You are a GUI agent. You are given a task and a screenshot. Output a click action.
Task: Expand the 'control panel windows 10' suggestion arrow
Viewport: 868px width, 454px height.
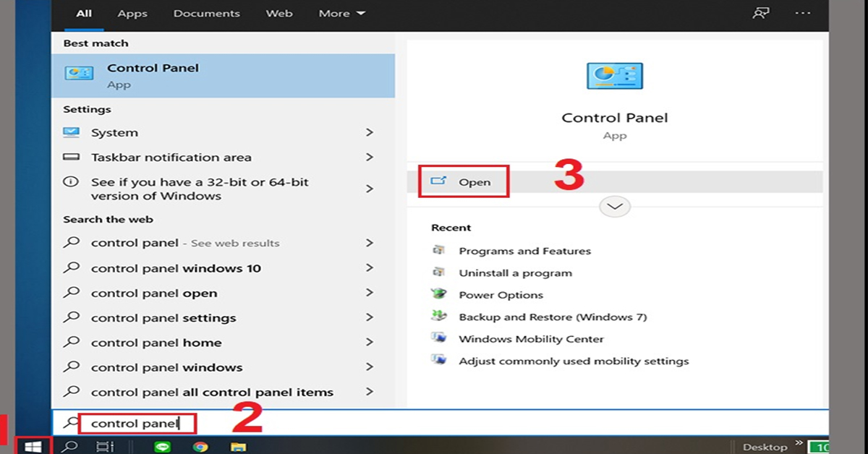370,268
